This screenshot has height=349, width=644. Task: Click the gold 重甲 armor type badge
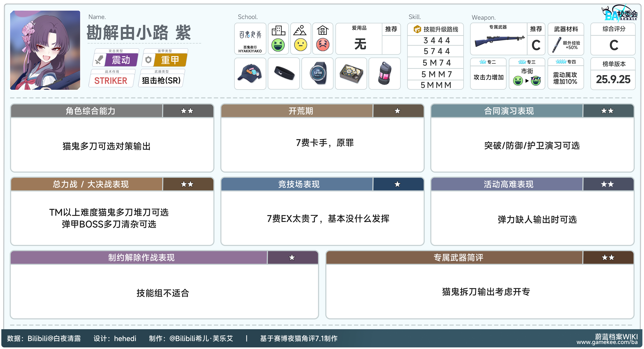pyautogui.click(x=170, y=60)
